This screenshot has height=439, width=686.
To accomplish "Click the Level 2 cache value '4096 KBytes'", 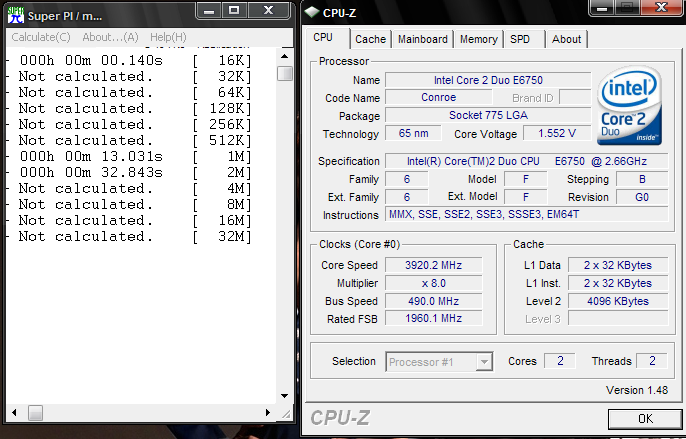I will coord(618,301).
